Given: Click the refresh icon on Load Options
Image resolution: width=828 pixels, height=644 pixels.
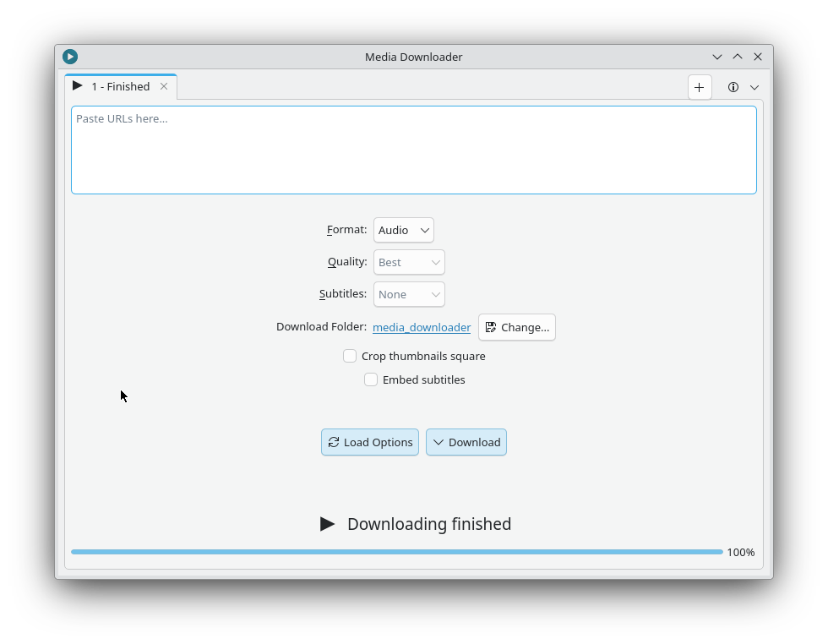Looking at the screenshot, I should [334, 442].
